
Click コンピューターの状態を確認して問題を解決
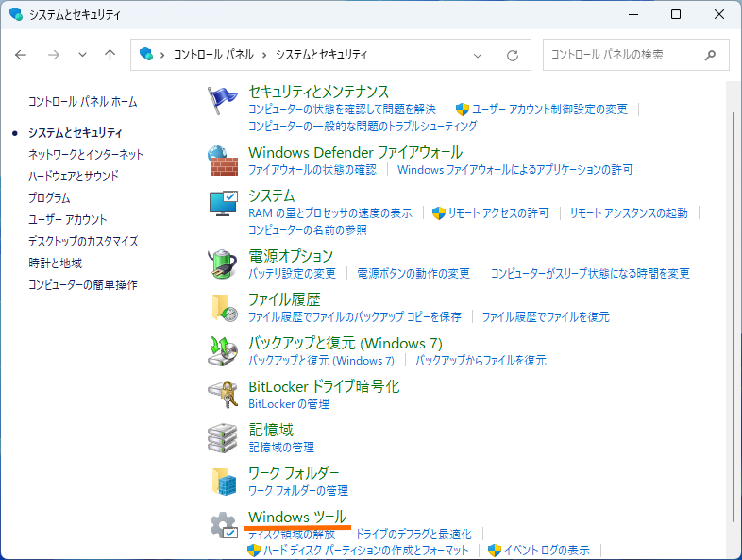point(342,110)
